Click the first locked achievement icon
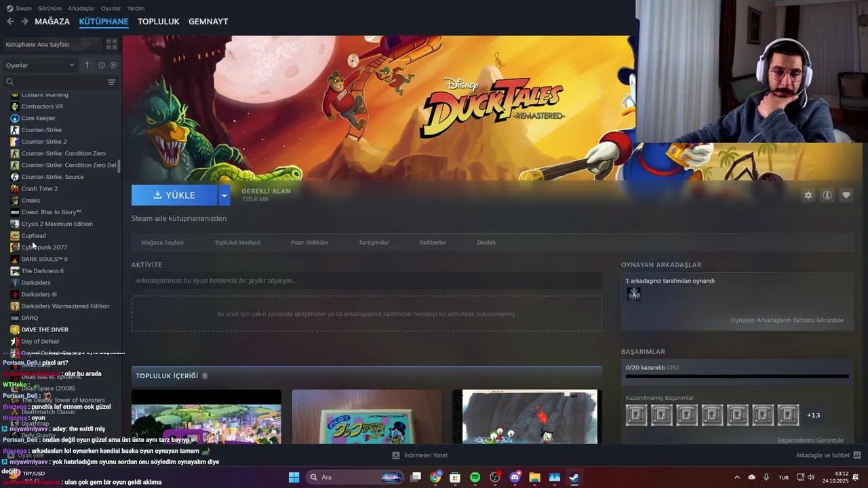The width and height of the screenshot is (868, 488). point(636,415)
